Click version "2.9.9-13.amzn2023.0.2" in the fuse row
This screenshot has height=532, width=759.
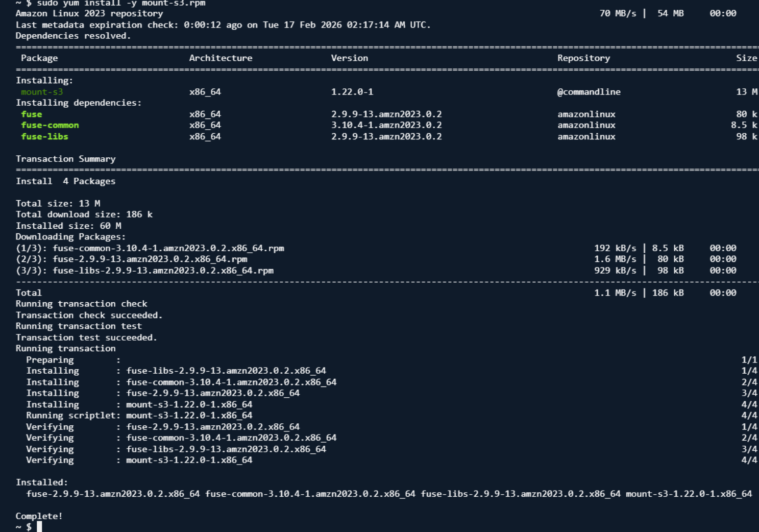[x=386, y=114]
